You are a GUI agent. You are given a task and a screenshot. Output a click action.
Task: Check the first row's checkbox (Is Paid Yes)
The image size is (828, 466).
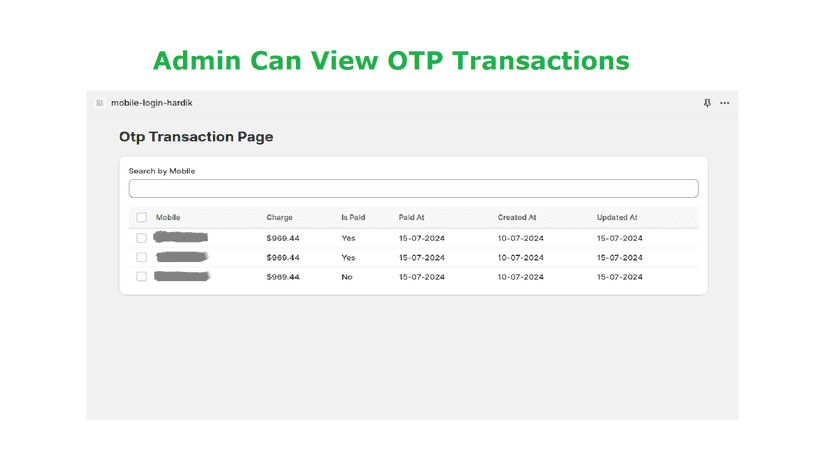[142, 238]
